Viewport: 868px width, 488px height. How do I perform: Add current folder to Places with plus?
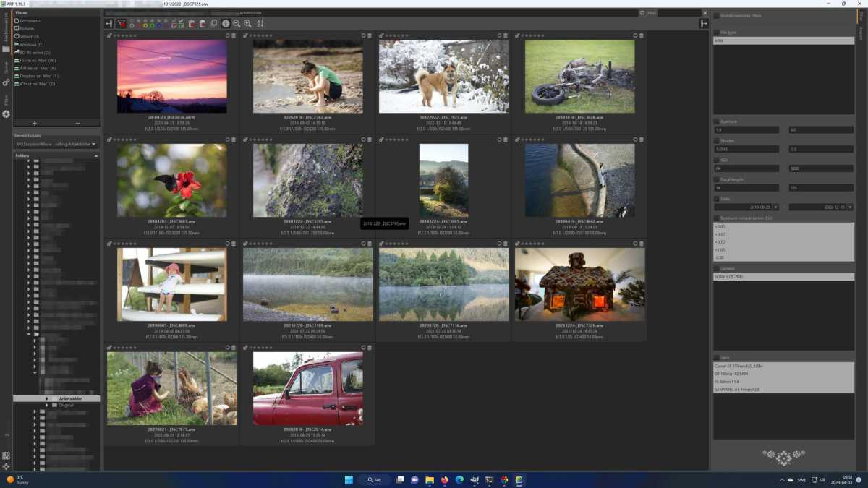pyautogui.click(x=35, y=124)
